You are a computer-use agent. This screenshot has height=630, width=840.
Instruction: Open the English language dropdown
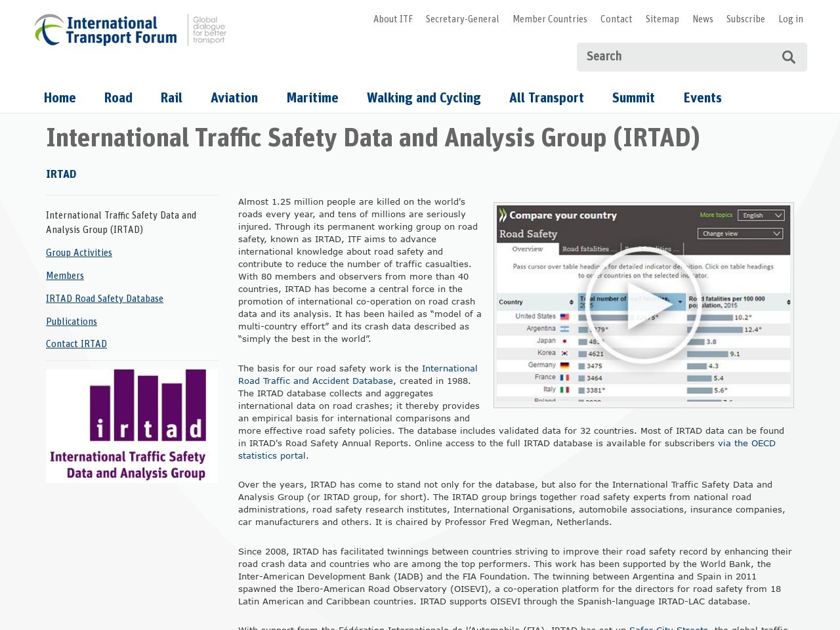coord(760,215)
